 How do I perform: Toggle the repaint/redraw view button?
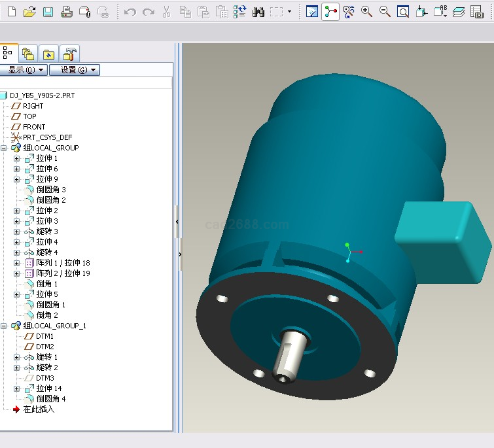click(312, 12)
